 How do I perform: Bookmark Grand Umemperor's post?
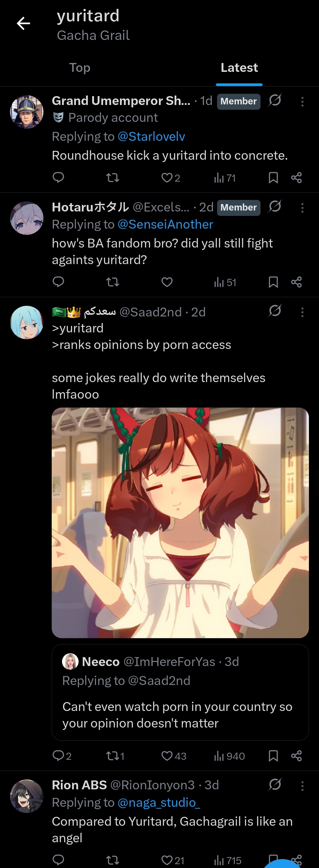(273, 177)
